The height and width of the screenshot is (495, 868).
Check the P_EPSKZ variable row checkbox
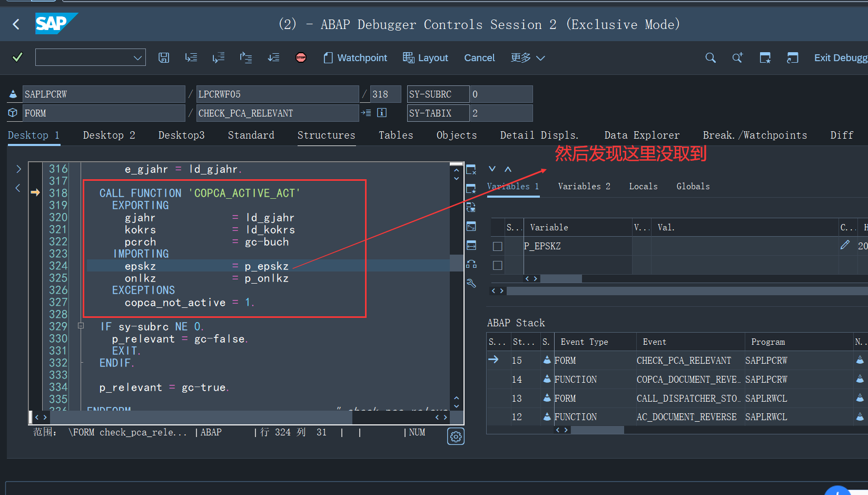click(497, 246)
